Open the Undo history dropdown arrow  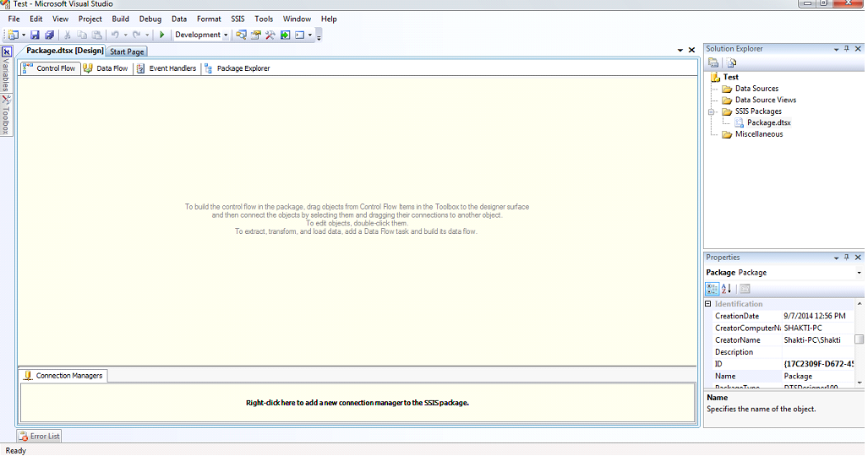click(126, 35)
